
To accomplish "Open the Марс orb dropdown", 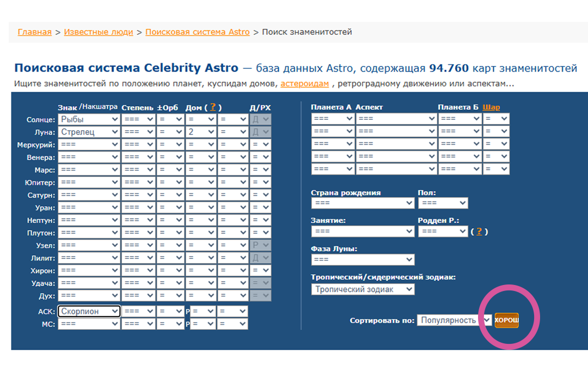I will (x=170, y=169).
